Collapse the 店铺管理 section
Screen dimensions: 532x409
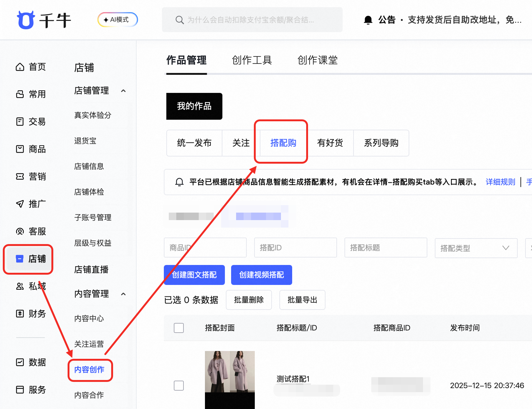point(123,91)
